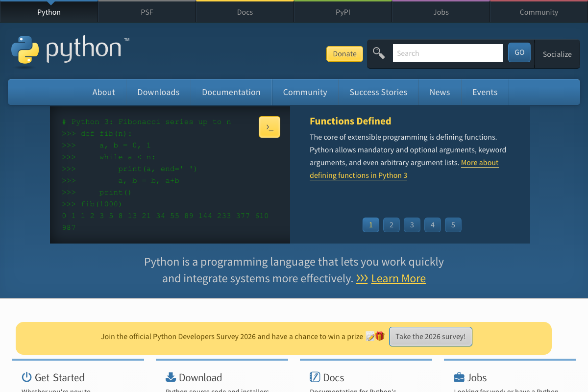The height and width of the screenshot is (392, 588).
Task: Click the triple-chevron icon before Learn More
Action: [362, 279]
